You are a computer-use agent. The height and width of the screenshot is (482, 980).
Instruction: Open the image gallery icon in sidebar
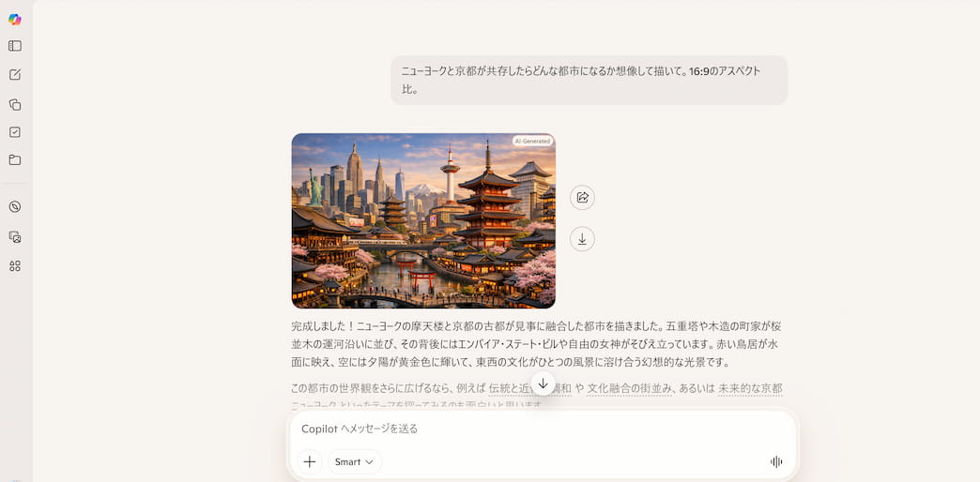tap(15, 236)
